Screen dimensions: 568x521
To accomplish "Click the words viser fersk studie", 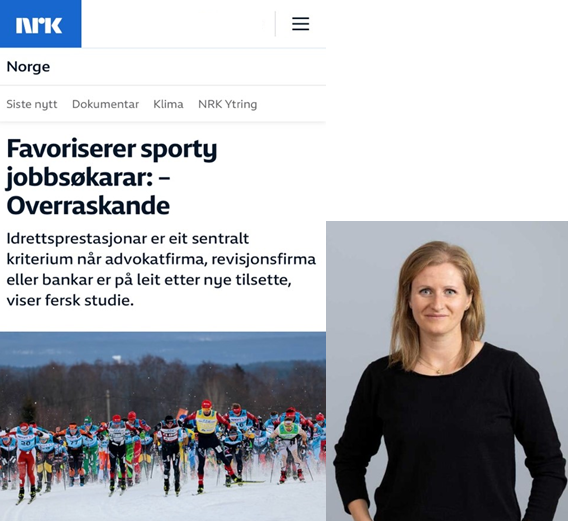I will pyautogui.click(x=70, y=300).
